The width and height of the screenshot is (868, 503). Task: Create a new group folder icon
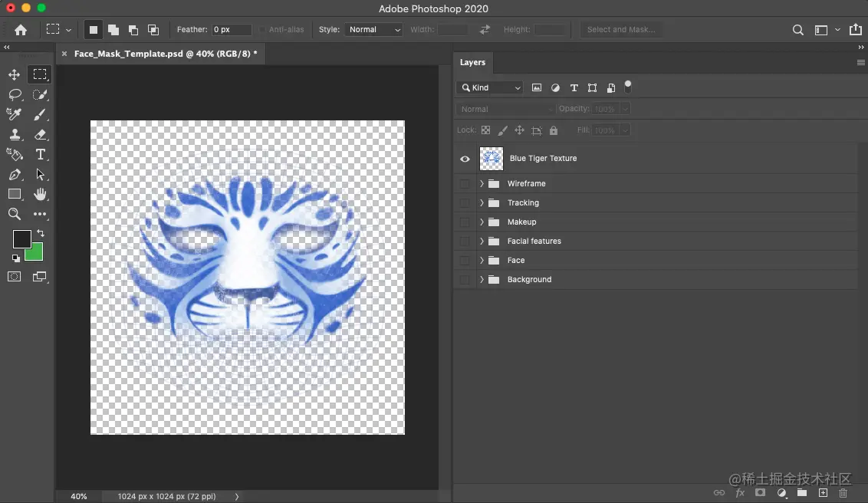pos(802,492)
